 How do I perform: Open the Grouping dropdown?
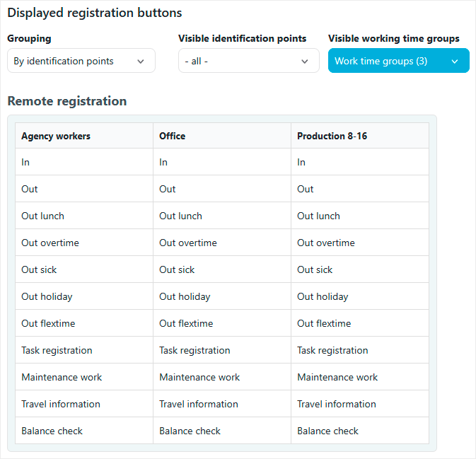[81, 61]
